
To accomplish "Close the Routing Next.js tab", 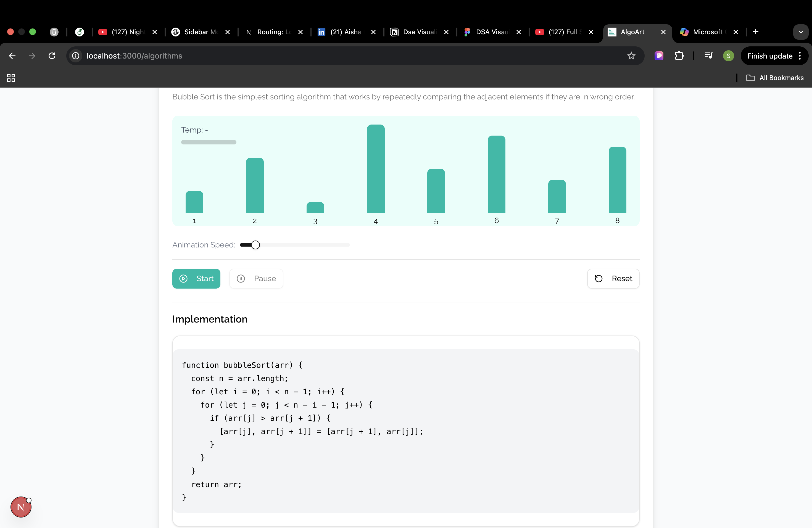I will 300,32.
